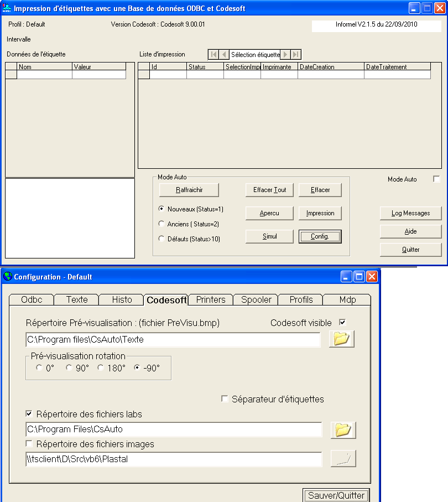Click the Configuration window title bar icon

tap(8, 277)
